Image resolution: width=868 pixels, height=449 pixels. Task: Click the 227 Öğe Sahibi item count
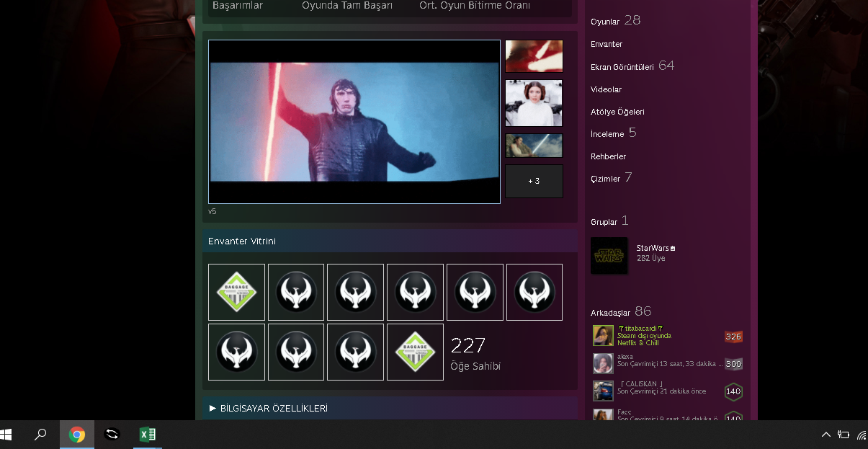475,355
